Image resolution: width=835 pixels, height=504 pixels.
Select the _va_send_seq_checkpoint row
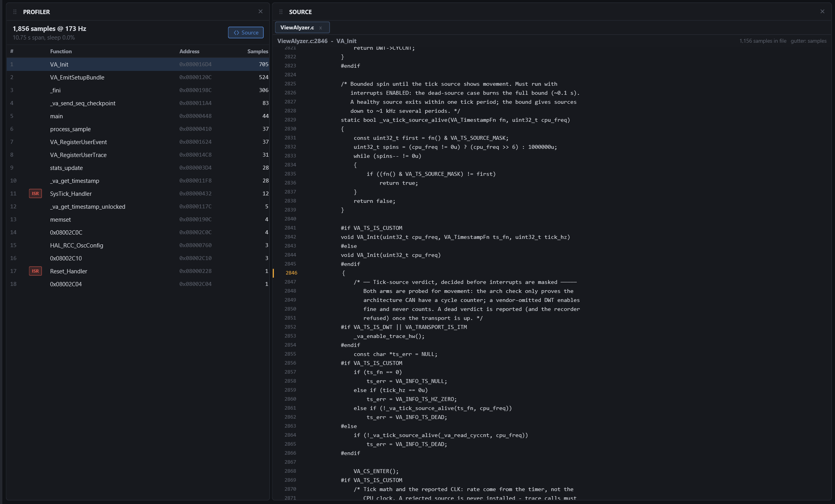pos(138,103)
